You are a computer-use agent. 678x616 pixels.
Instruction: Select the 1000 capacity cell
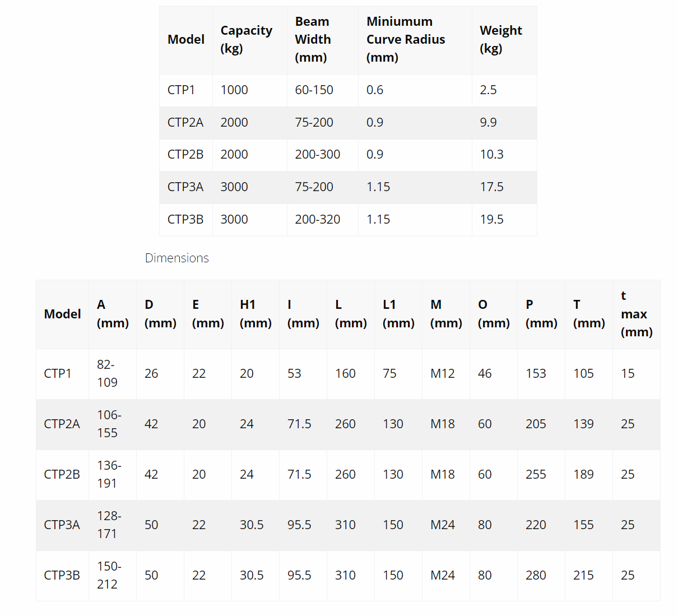[x=234, y=90]
